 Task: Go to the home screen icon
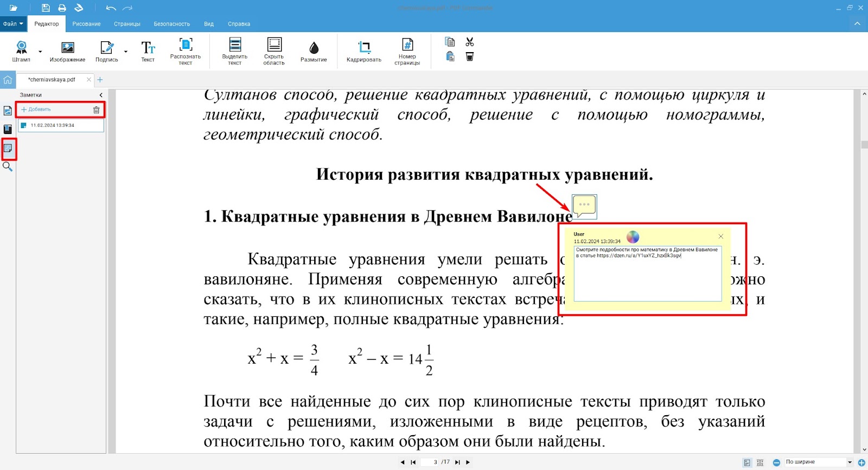tap(8, 80)
